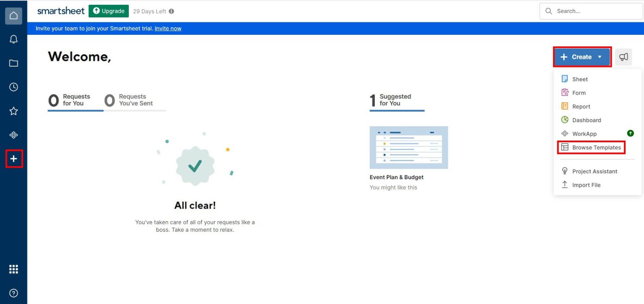Open Favorites with the star icon

[x=13, y=111]
